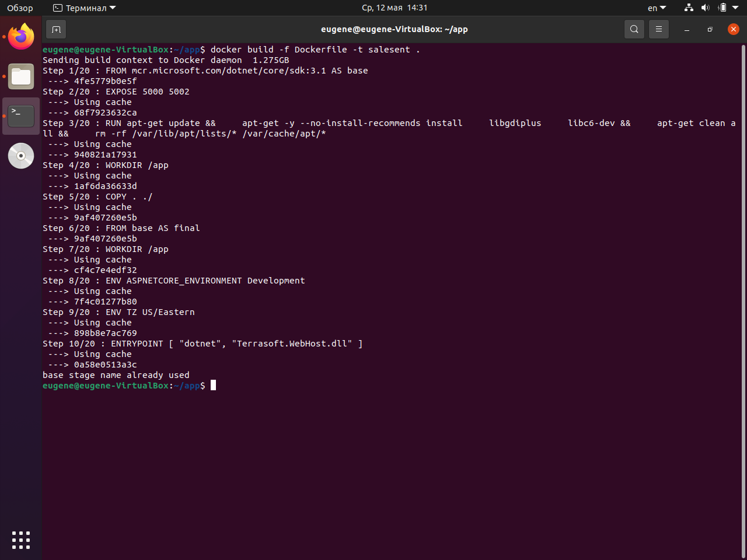
Task: Open the Обзор activities overview
Action: point(20,8)
